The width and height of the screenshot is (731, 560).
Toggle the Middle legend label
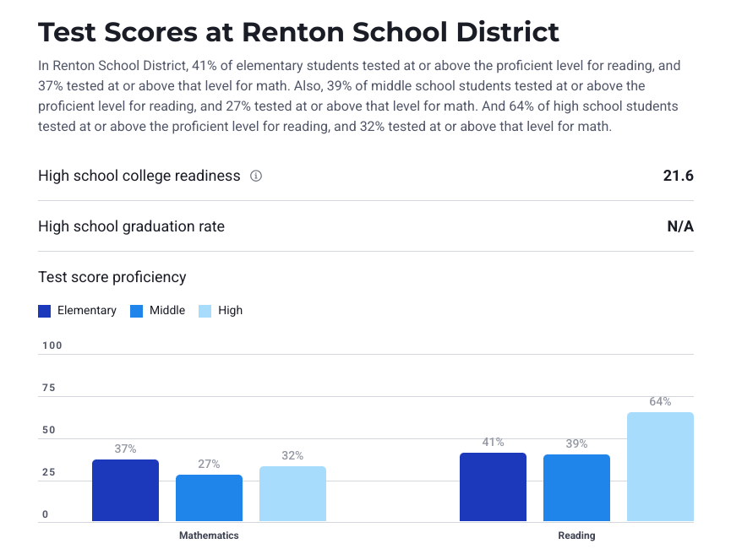click(167, 311)
